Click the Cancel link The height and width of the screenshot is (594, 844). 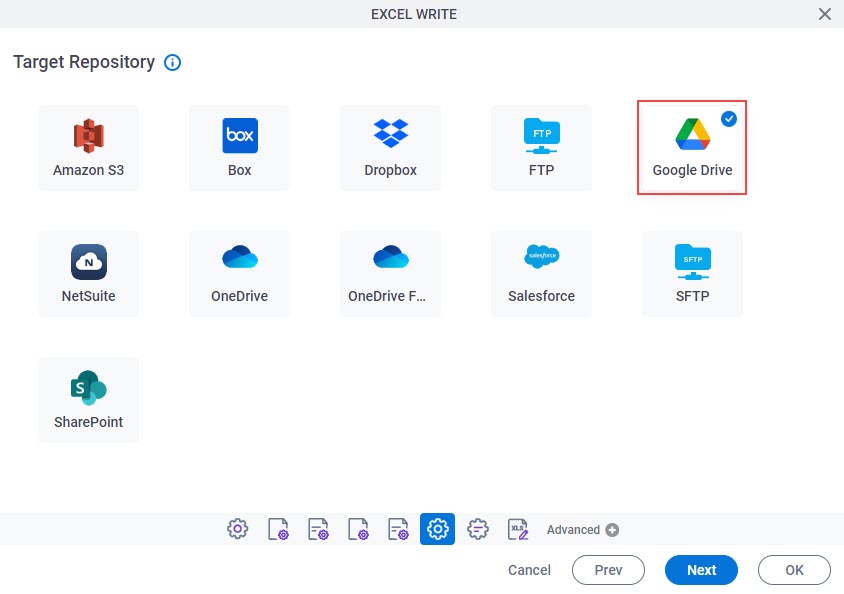click(529, 570)
